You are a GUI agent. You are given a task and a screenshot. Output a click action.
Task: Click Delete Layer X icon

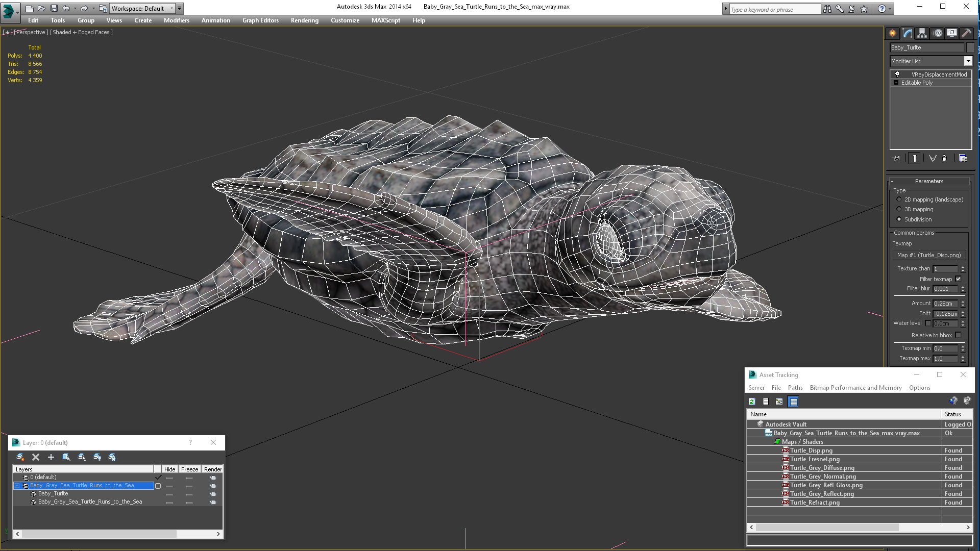tap(36, 457)
